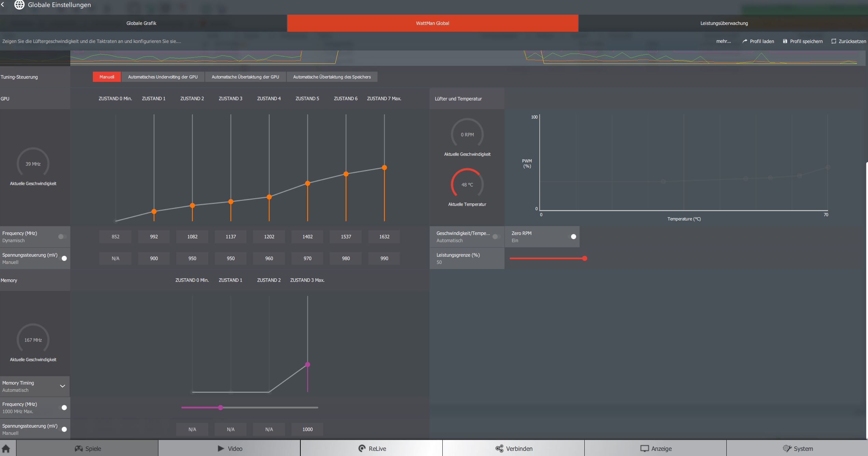Toggle Geschwindigkeit/Temperatur automatic switch
The height and width of the screenshot is (456, 868).
[496, 237]
